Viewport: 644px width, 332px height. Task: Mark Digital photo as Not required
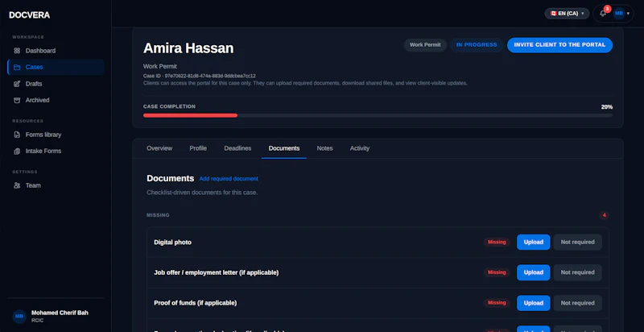[x=577, y=242]
